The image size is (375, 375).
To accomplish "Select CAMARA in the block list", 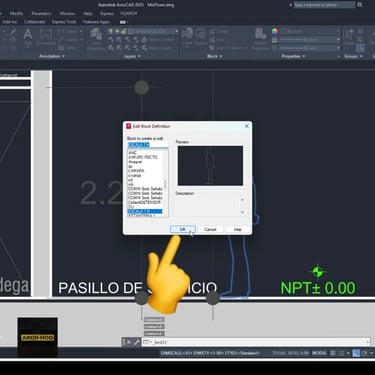I will [136, 171].
